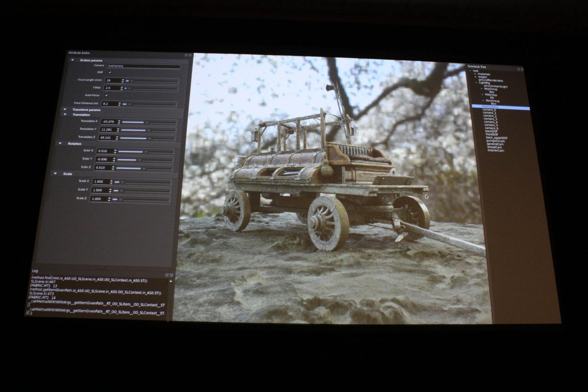Select generalCam in the tree
This screenshot has width=588, height=392.
[x=495, y=144]
